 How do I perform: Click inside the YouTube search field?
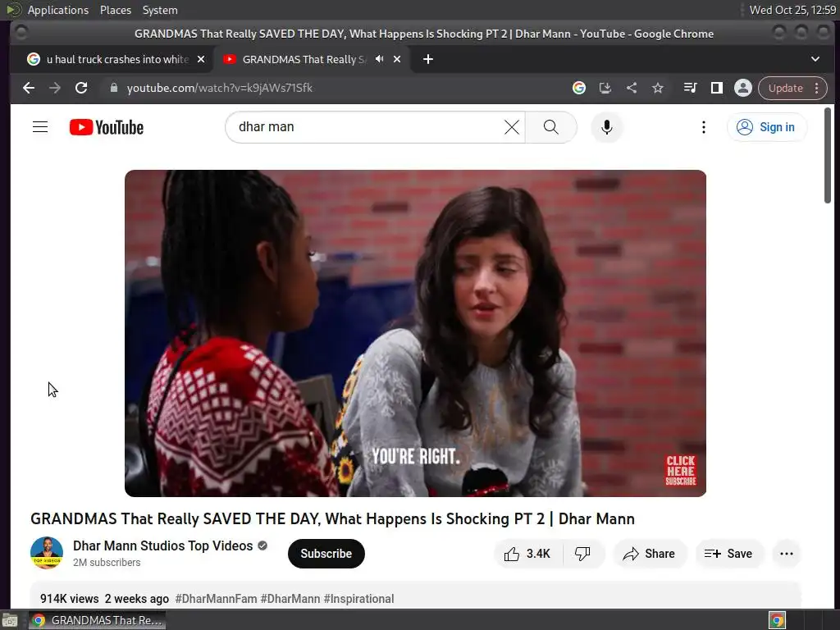click(370, 127)
